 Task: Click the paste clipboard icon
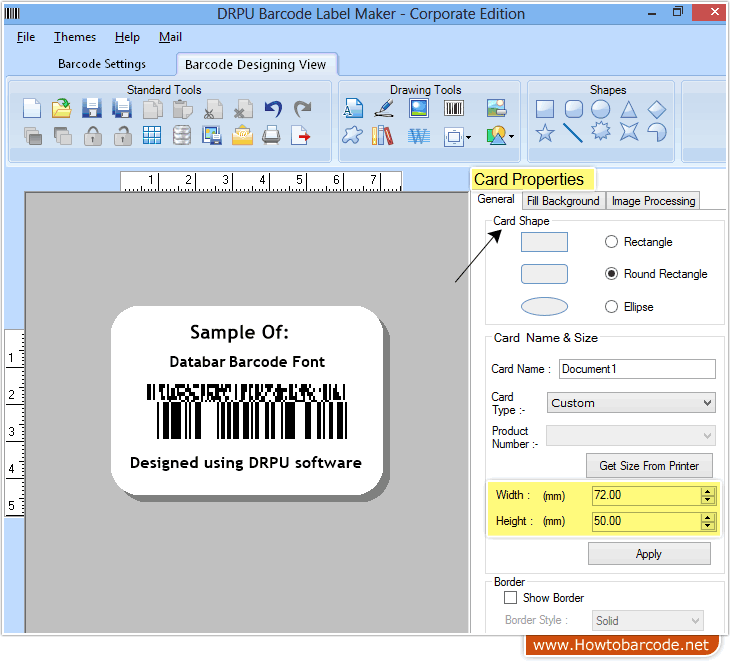182,109
